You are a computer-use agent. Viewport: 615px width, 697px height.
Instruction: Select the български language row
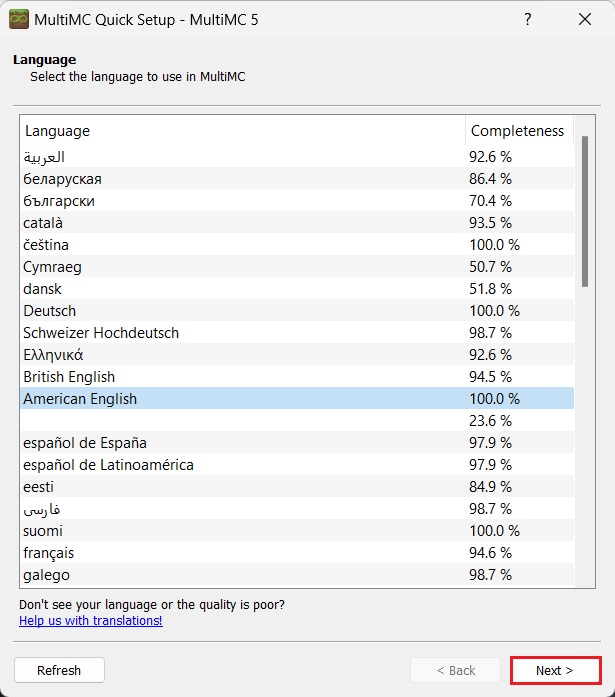point(297,200)
